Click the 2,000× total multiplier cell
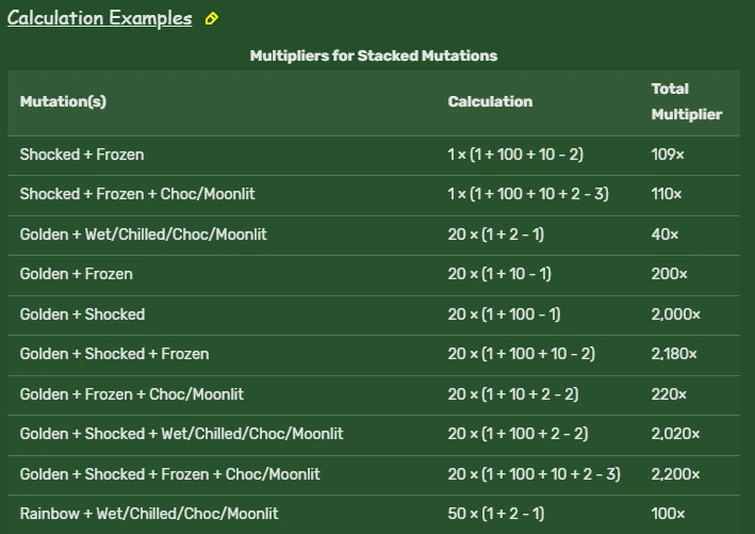 tap(676, 314)
